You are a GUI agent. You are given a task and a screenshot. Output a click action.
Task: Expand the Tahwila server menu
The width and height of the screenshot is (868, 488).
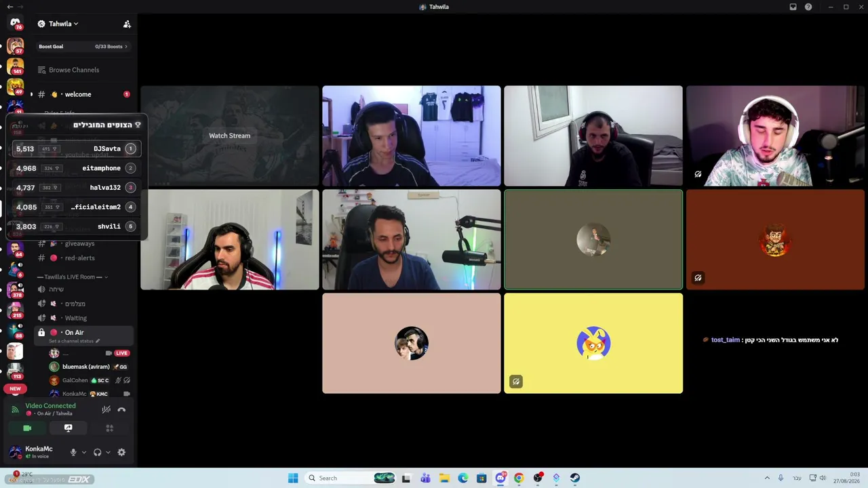pos(58,24)
